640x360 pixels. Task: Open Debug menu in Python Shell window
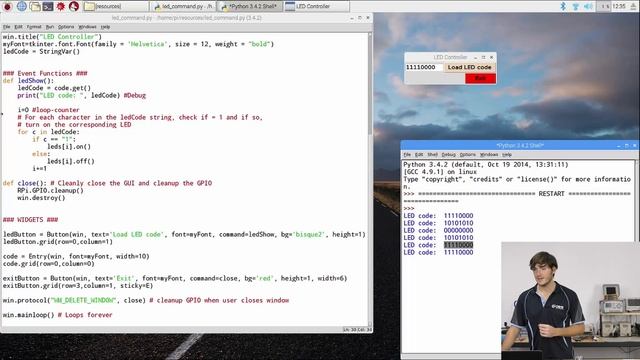[x=448, y=155]
